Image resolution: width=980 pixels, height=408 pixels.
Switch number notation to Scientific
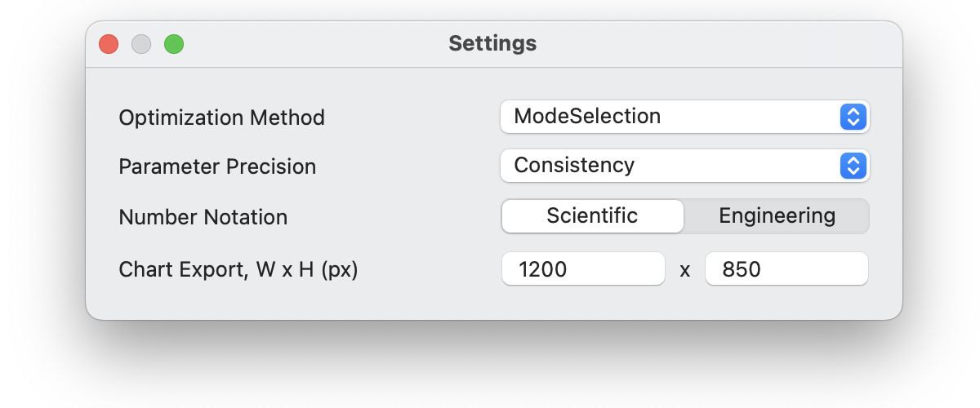click(x=592, y=216)
